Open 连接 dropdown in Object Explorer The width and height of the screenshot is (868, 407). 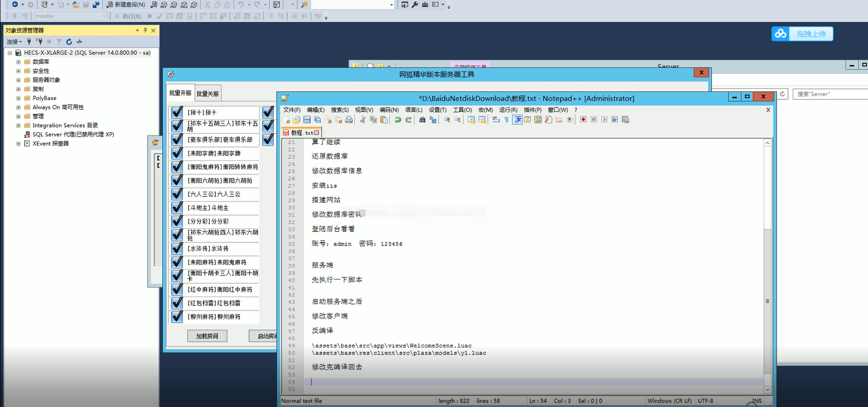pos(14,41)
